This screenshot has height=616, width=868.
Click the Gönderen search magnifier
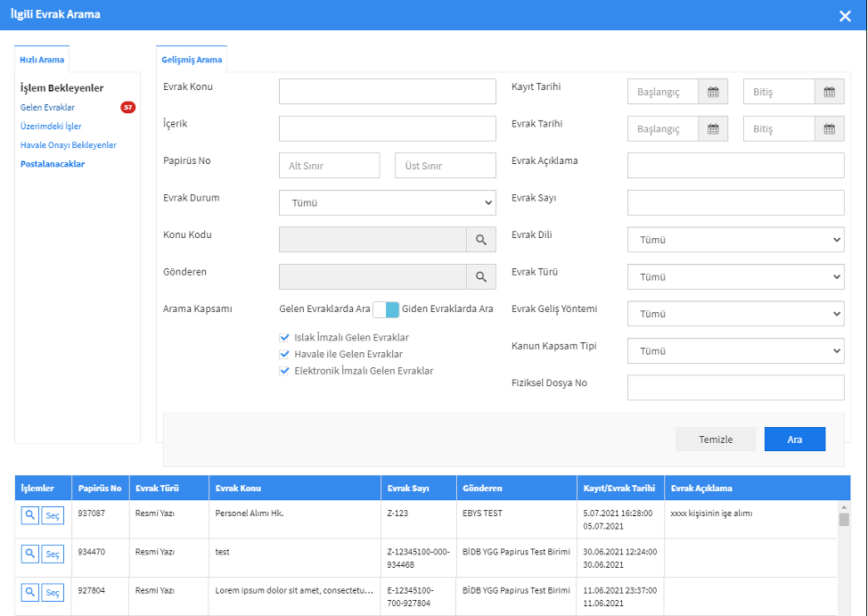pyautogui.click(x=481, y=277)
